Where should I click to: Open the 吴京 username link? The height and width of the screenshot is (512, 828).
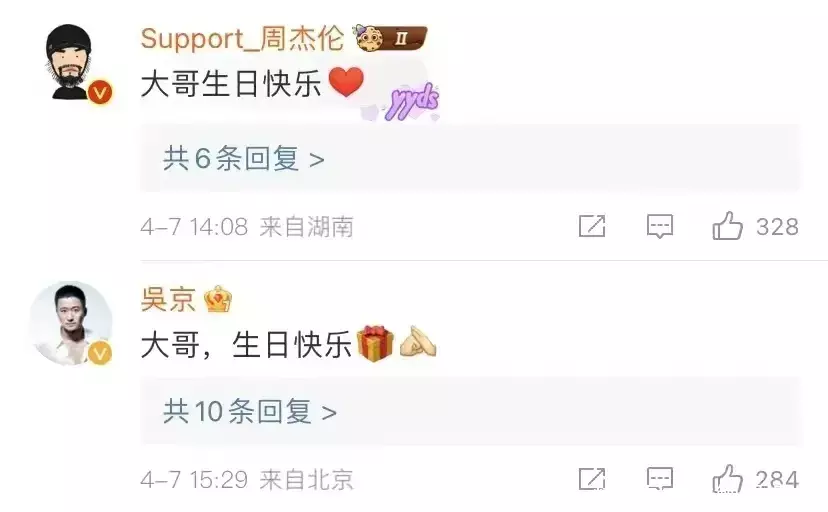(x=168, y=299)
